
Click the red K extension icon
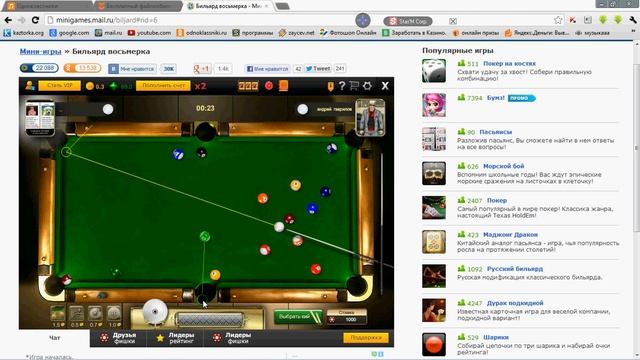573,20
